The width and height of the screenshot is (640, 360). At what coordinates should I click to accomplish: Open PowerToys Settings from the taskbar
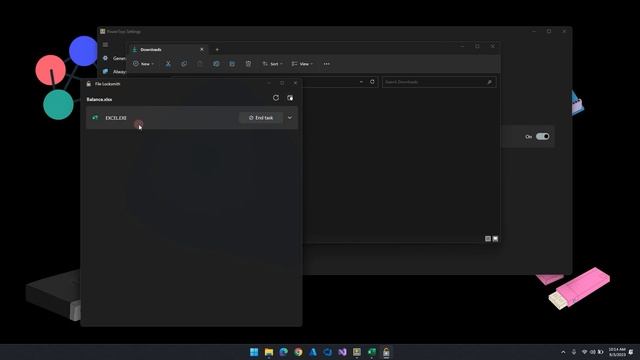[x=357, y=352]
